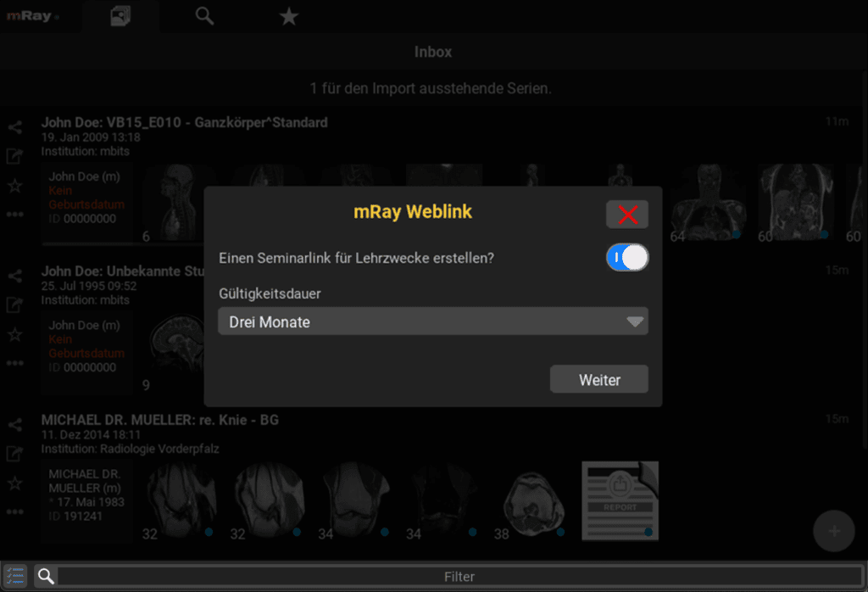The image size is (868, 592).
Task: Click the filter magnifier icon
Action: coord(47,577)
